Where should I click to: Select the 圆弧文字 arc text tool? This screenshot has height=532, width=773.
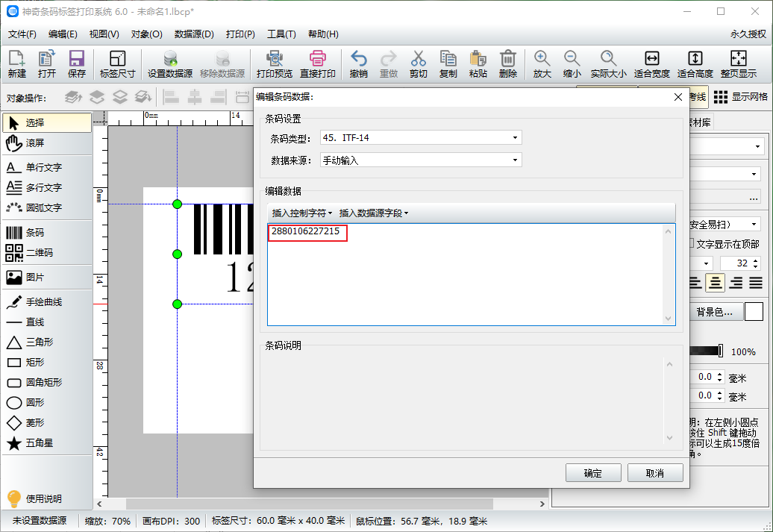(47, 208)
